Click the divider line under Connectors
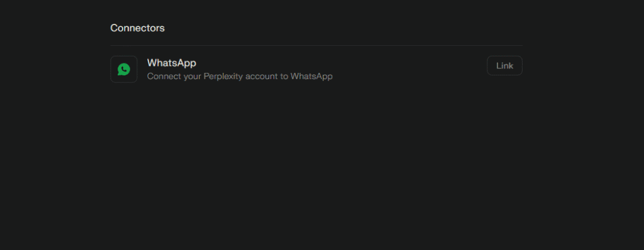The height and width of the screenshot is (250, 644). (x=316, y=46)
